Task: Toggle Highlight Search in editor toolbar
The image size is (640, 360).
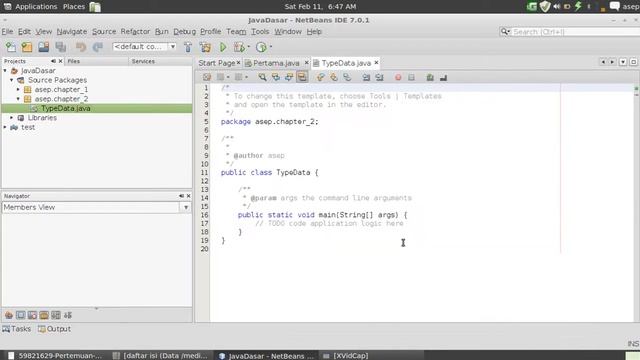Action: [302, 77]
